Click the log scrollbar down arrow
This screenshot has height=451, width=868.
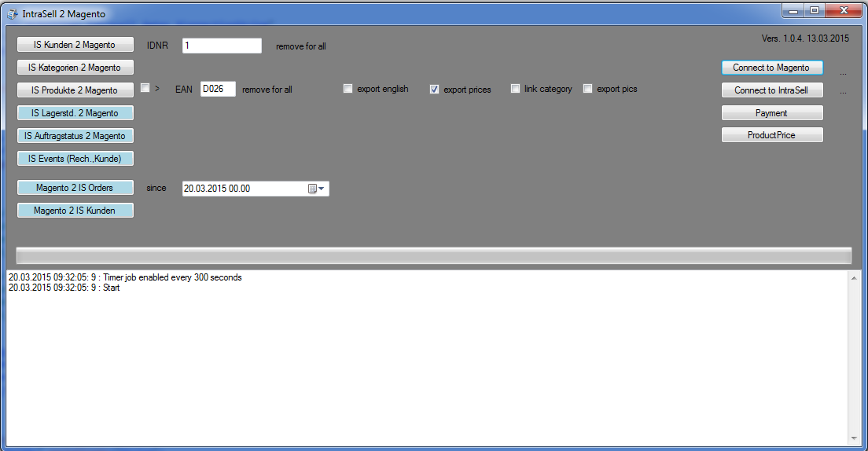click(854, 438)
